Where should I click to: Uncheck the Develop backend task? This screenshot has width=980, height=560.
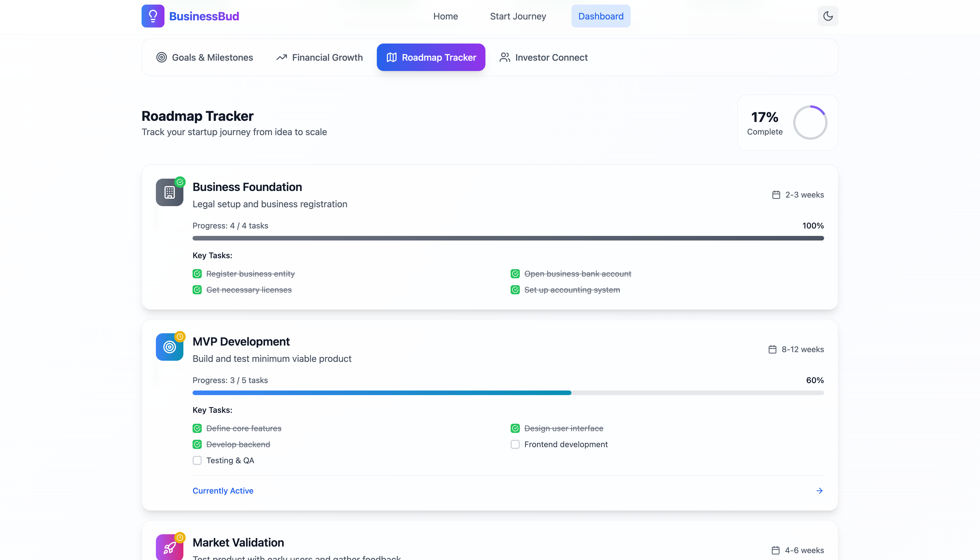coord(197,444)
